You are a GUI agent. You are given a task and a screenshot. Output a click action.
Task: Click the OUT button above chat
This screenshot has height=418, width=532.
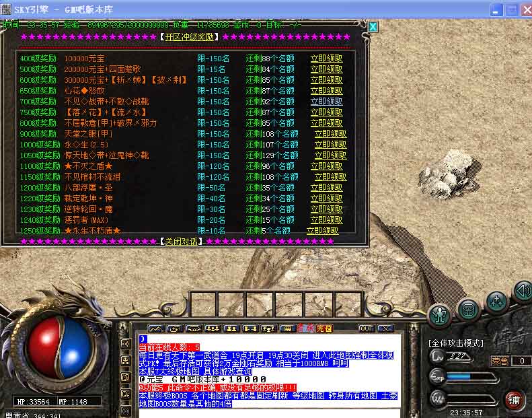[x=366, y=328]
